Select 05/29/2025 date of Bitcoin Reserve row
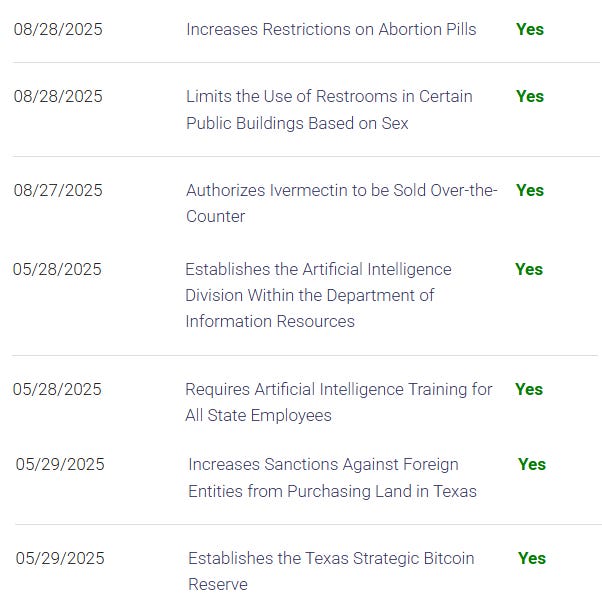Viewport: 602px width, 609px height. (x=60, y=558)
